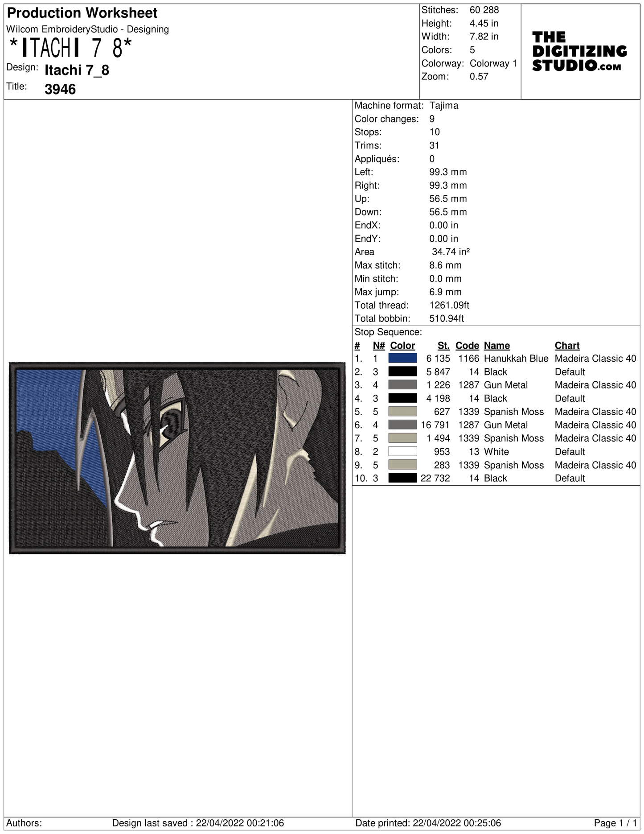The width and height of the screenshot is (644, 834).
Task: Click the 'Page 1 / 1' indicator
Action: (615, 823)
